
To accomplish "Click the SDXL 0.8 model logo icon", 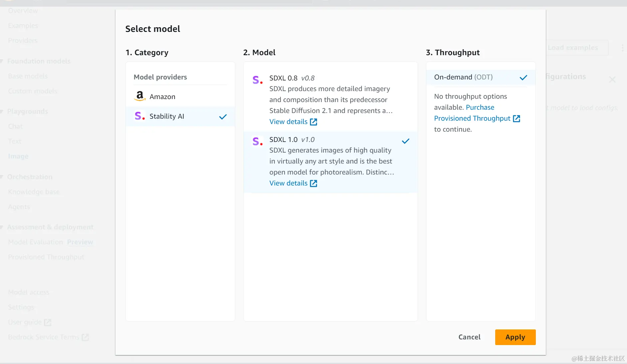I will tap(257, 80).
